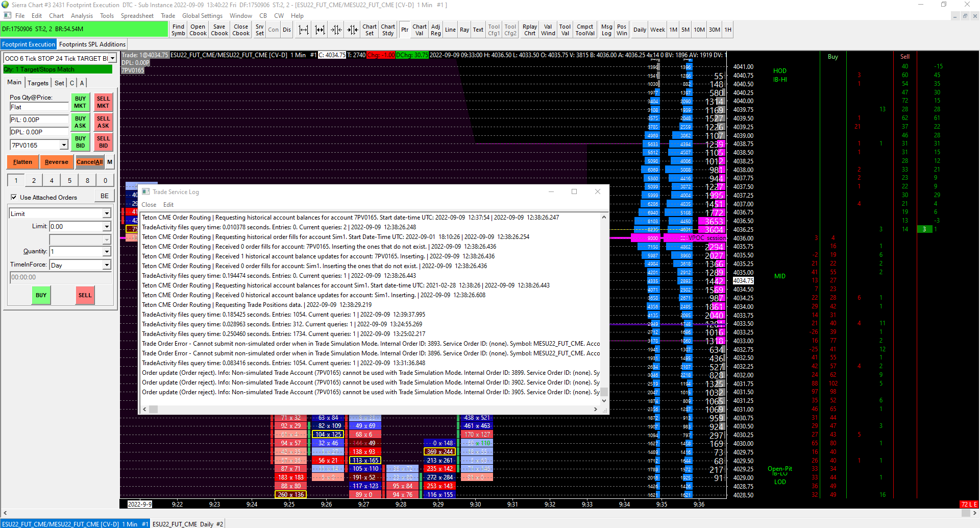Open the ESU22_FUT_CME Daily #2 chart tab
The image size is (980, 528).
click(x=188, y=524)
